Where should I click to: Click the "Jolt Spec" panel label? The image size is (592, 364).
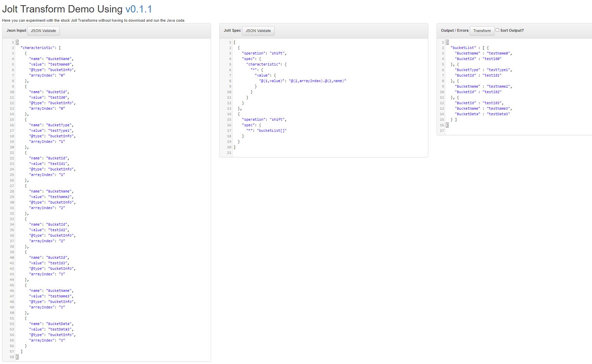(x=232, y=30)
